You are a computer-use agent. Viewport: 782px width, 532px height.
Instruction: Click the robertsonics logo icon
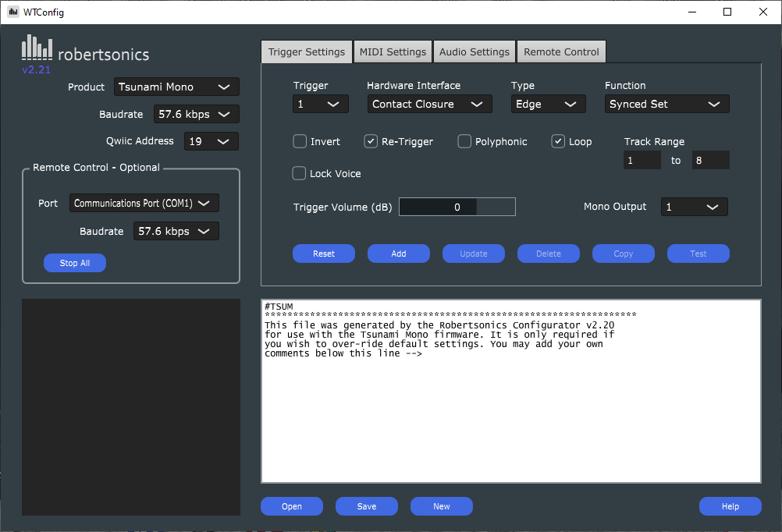click(37, 48)
